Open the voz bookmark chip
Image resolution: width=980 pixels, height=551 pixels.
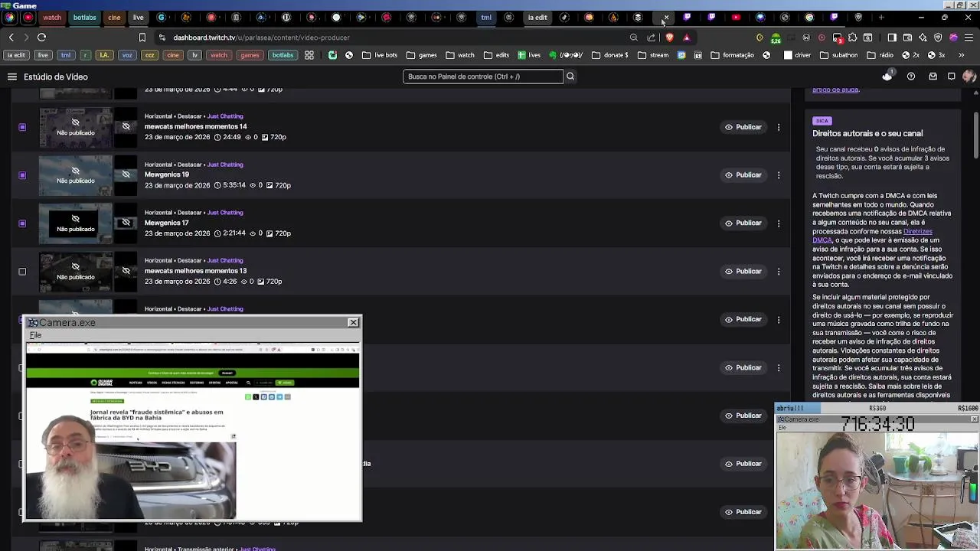tap(127, 55)
